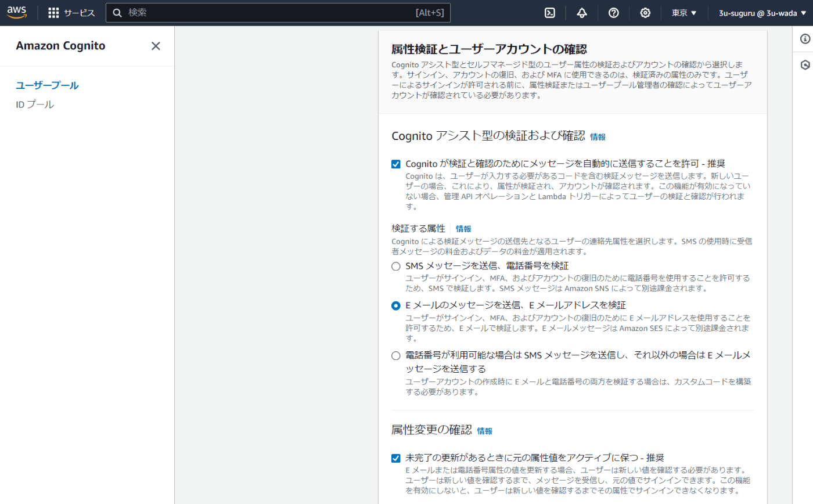The height and width of the screenshot is (504, 813).
Task: Open ユーザープール in the sidebar
Action: 47,85
